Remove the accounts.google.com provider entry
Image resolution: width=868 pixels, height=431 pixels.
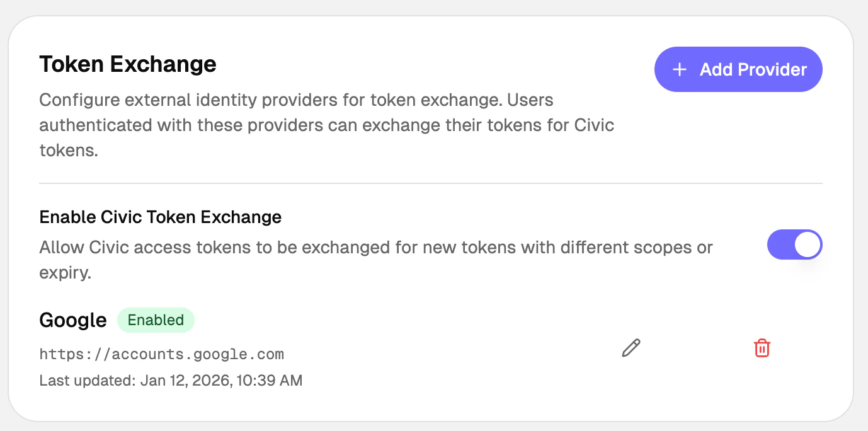[x=762, y=347]
